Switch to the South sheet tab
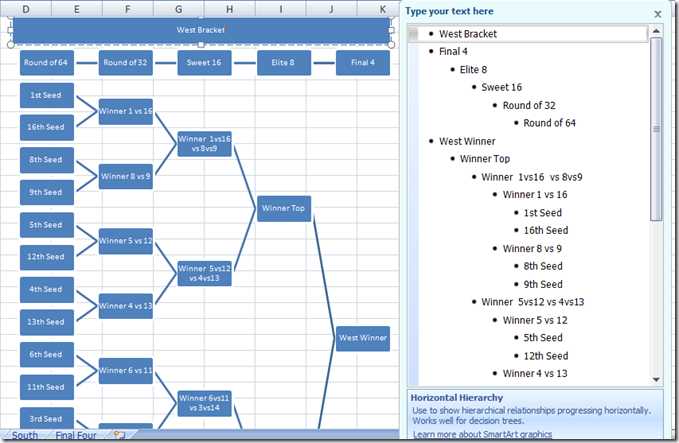This screenshot has height=443, width=679. (25, 435)
